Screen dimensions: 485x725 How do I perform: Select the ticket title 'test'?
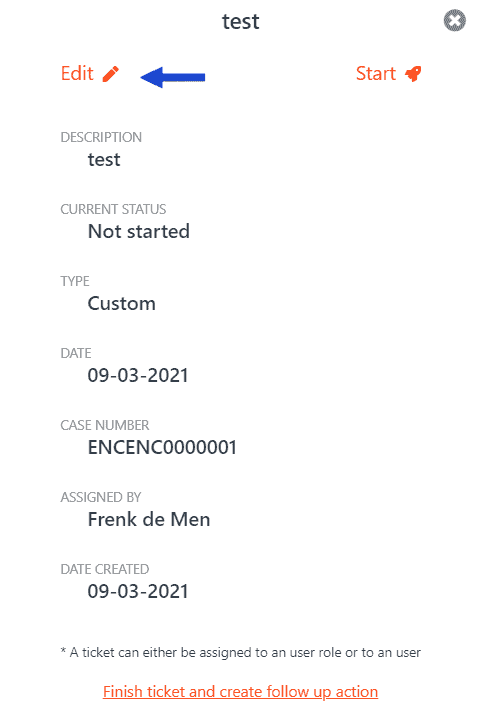click(240, 21)
